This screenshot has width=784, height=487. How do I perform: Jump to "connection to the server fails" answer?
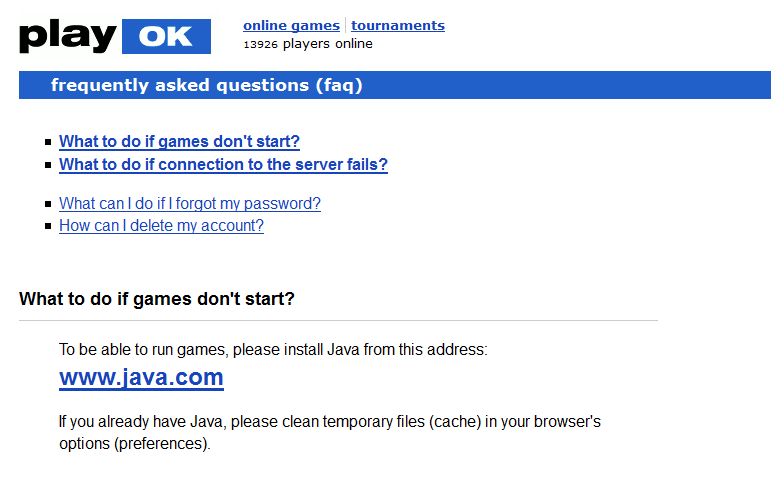(223, 165)
